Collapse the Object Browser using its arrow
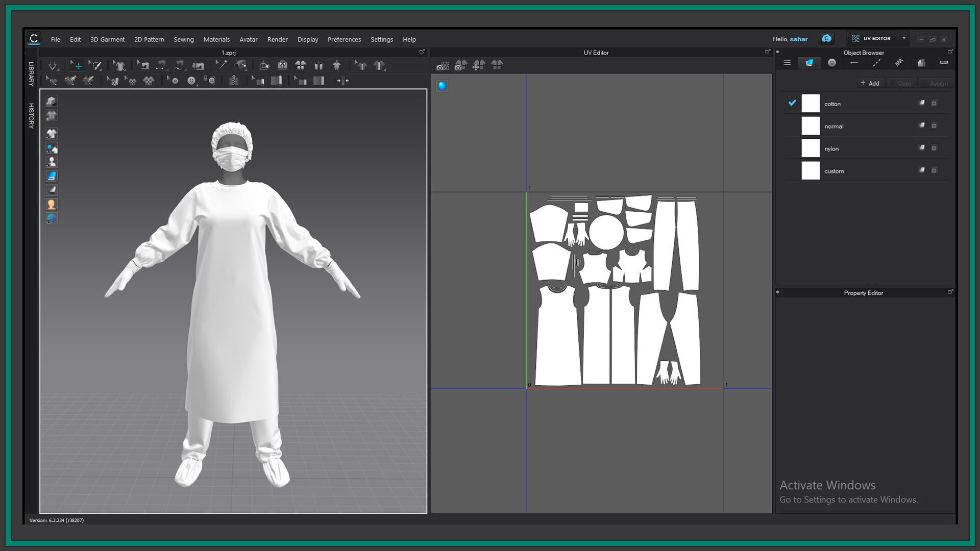This screenshot has height=551, width=980. pyautogui.click(x=778, y=52)
